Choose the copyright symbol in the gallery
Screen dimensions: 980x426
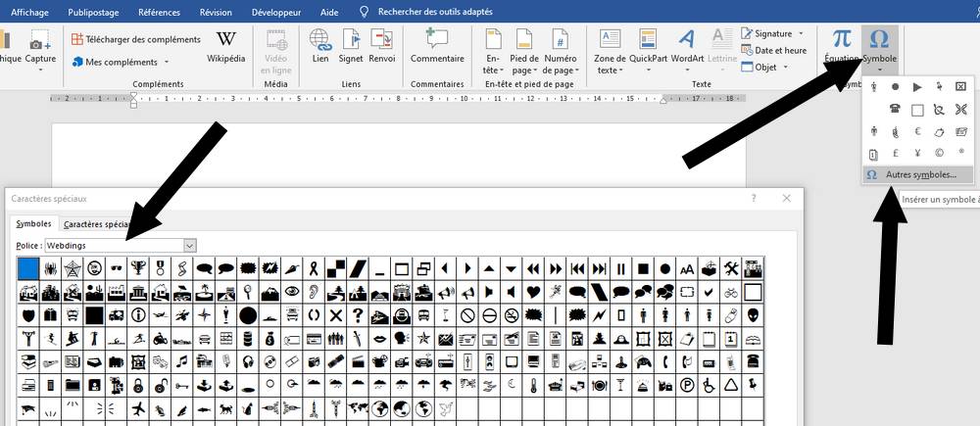coord(939,154)
